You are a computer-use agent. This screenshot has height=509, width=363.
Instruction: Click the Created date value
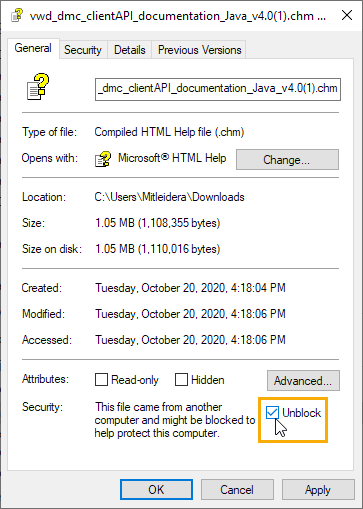(190, 288)
